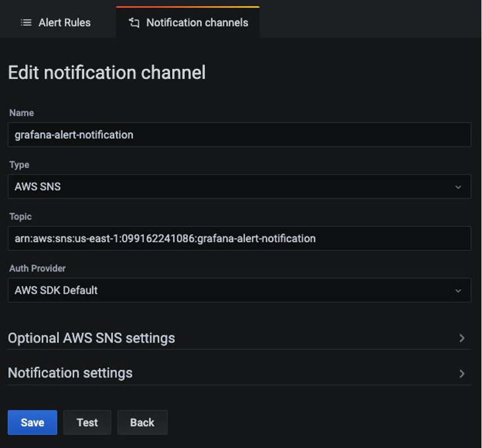
Task: Click the arrow right of Optional AWS SNS settings
Action: [x=462, y=338]
